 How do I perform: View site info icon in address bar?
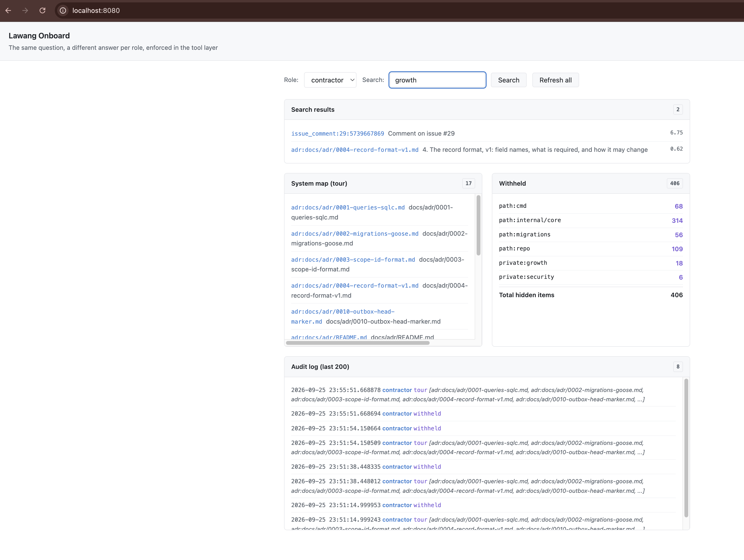click(x=63, y=10)
